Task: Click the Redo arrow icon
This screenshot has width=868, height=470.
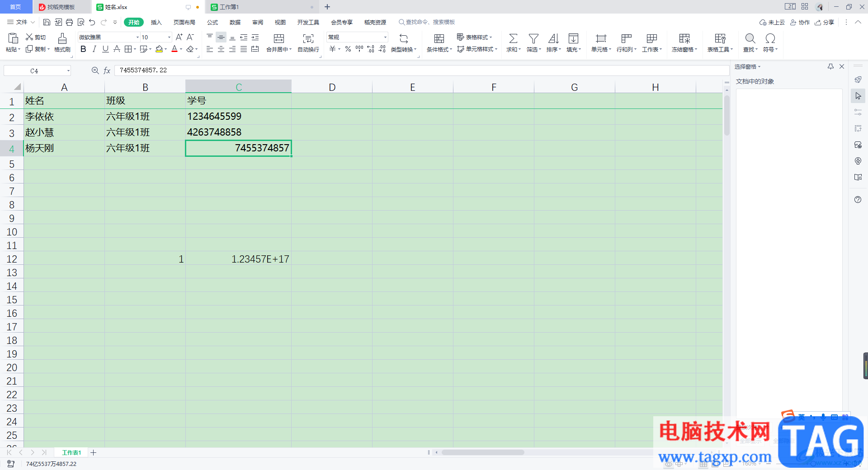Action: click(x=104, y=22)
